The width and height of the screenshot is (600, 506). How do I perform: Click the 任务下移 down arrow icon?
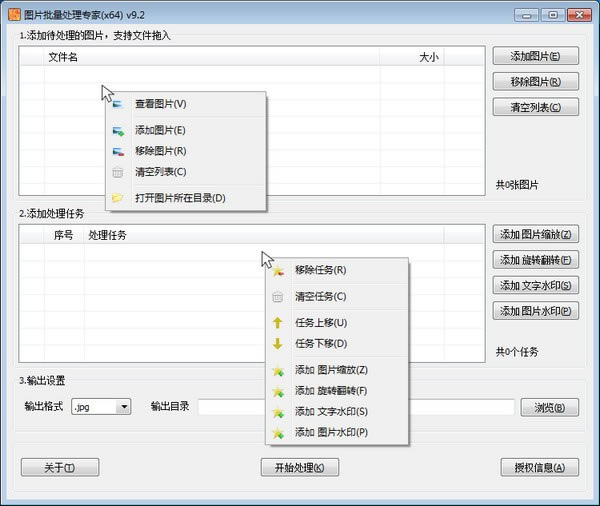[x=277, y=344]
